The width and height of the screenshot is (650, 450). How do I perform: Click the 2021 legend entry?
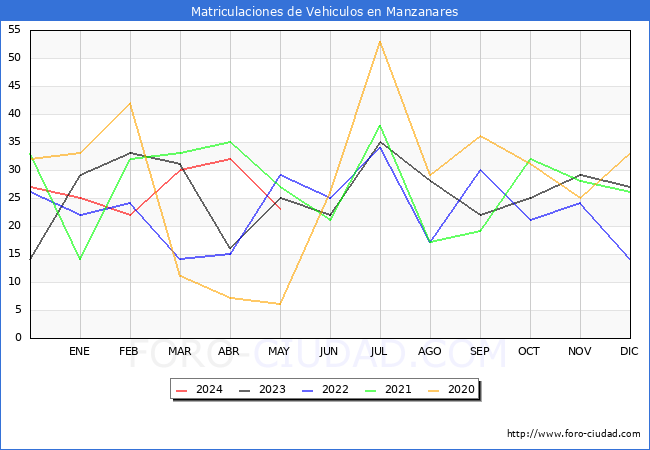[x=388, y=390]
